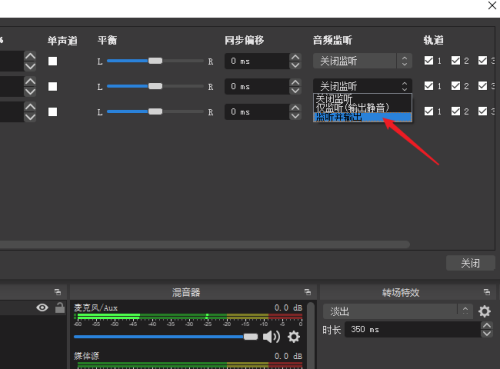Screen dimensions: 500x369
Task: Adjust the 麦克风/Aux volume slider
Action: [x=166, y=337]
